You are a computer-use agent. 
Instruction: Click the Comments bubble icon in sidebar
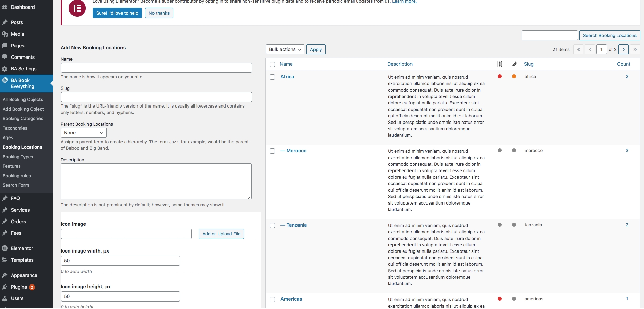tap(5, 57)
